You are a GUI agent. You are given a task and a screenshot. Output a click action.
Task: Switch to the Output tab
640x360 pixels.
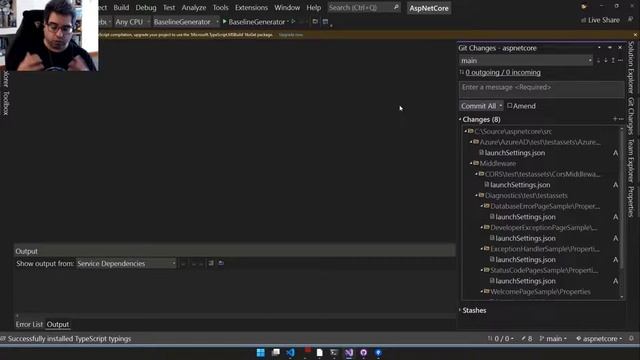[58, 324]
